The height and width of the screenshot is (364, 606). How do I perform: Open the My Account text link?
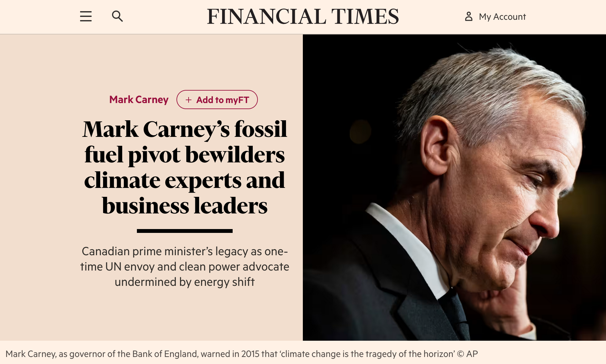[502, 17]
